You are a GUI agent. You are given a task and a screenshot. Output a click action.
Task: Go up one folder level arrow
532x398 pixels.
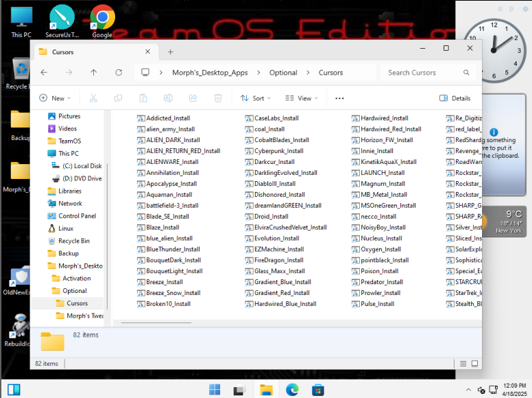[x=94, y=72]
